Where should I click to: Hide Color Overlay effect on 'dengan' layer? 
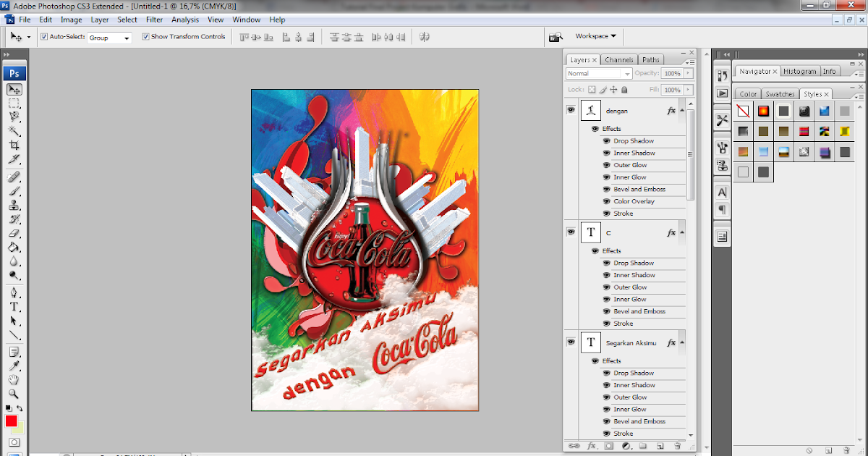pyautogui.click(x=607, y=201)
